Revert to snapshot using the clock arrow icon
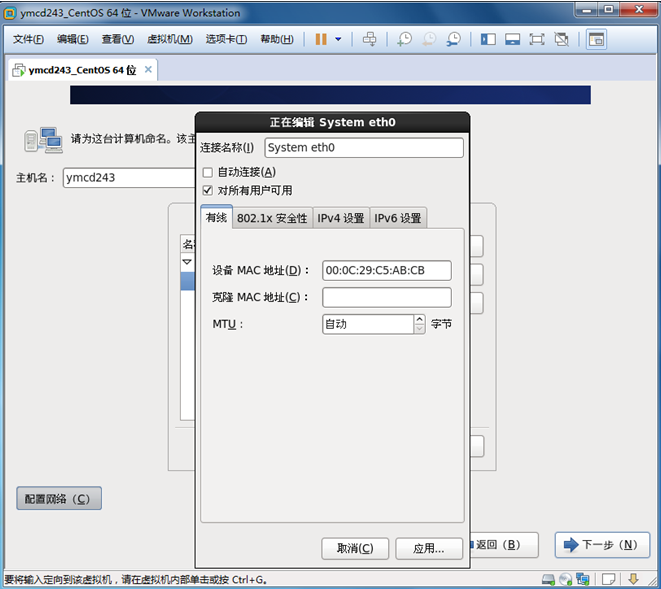The width and height of the screenshot is (661, 589). tap(429, 39)
